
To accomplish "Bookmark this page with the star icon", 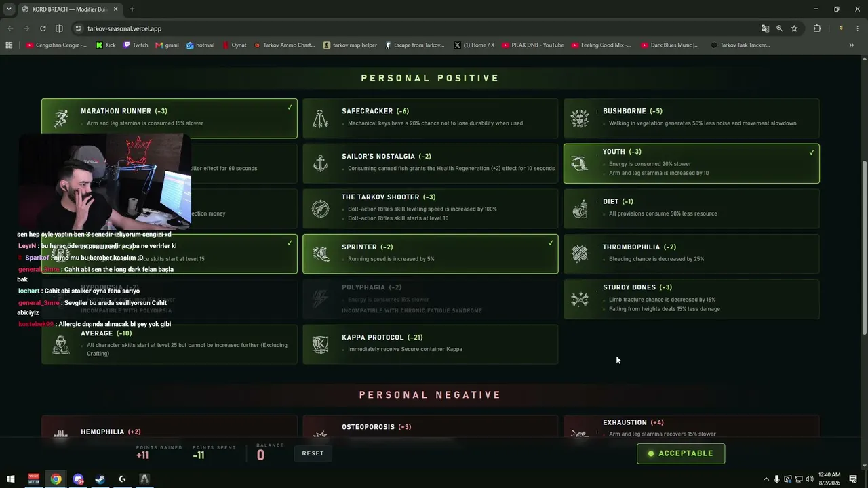I will pos(794,28).
